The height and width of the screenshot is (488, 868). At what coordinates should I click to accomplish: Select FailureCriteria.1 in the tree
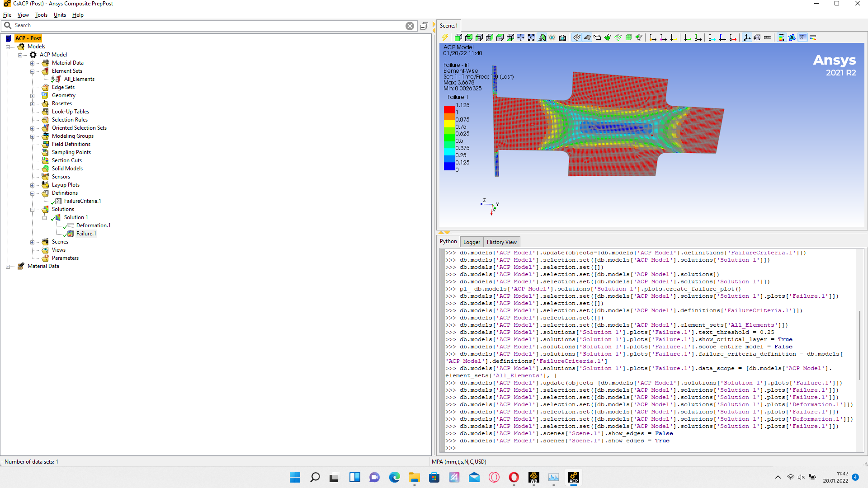[82, 201]
